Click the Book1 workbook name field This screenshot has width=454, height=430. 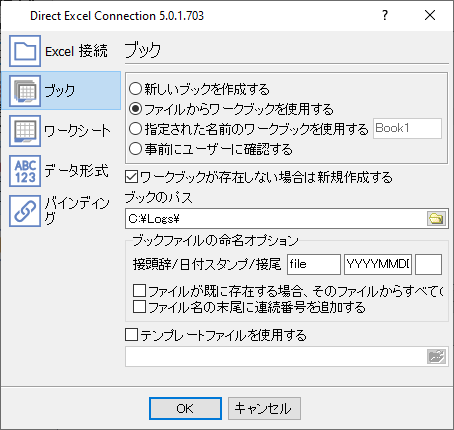[x=407, y=128]
